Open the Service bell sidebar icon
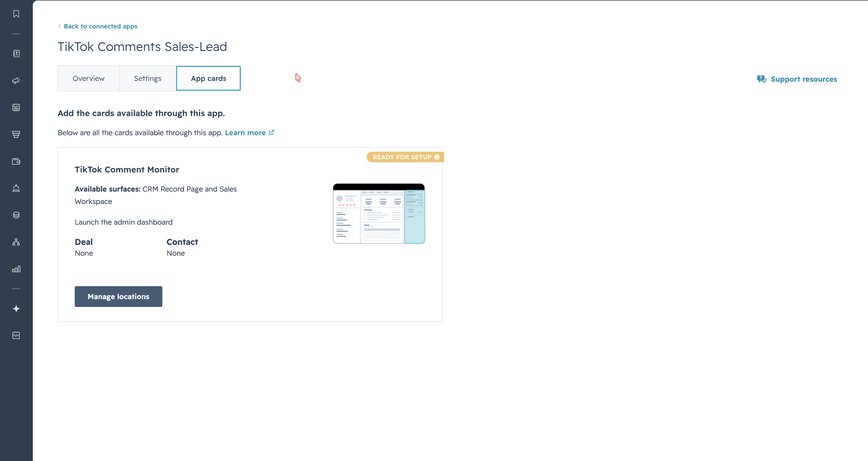The image size is (868, 461). (x=16, y=188)
